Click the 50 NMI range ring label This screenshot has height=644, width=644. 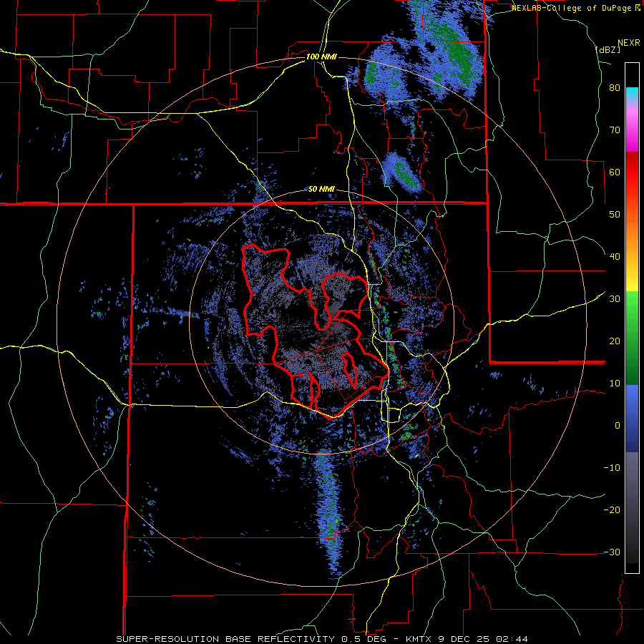pos(321,190)
